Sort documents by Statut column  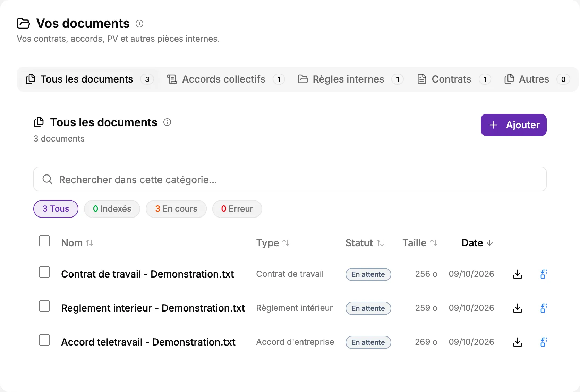[x=365, y=243]
